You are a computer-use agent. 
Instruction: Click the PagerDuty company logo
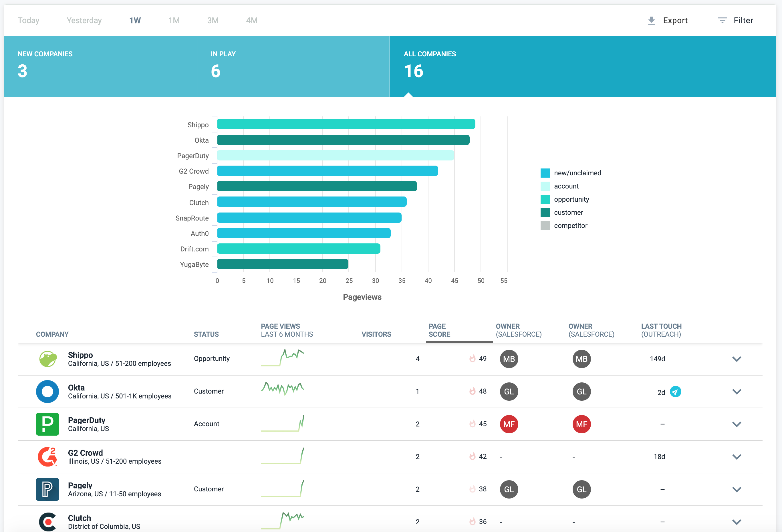click(47, 424)
